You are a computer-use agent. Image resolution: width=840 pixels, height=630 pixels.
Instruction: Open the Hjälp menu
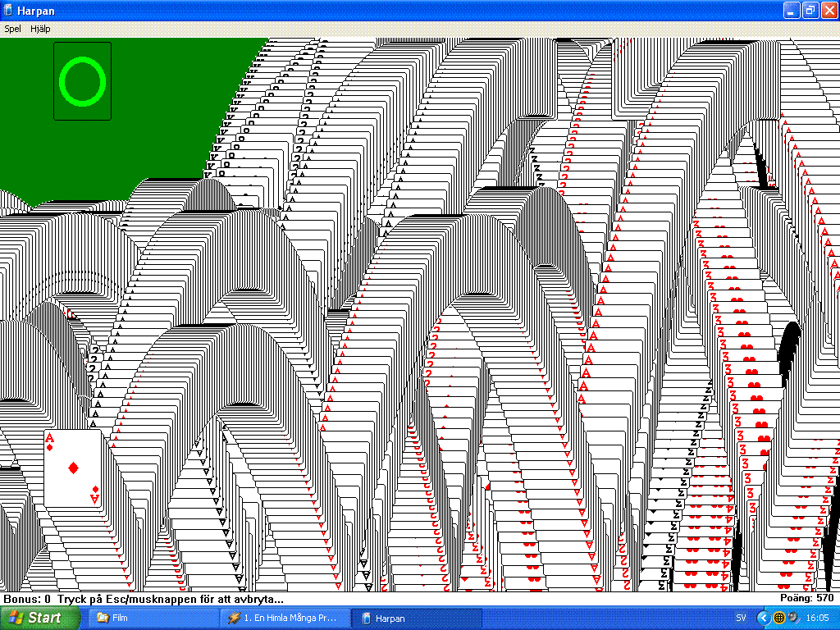pyautogui.click(x=40, y=29)
